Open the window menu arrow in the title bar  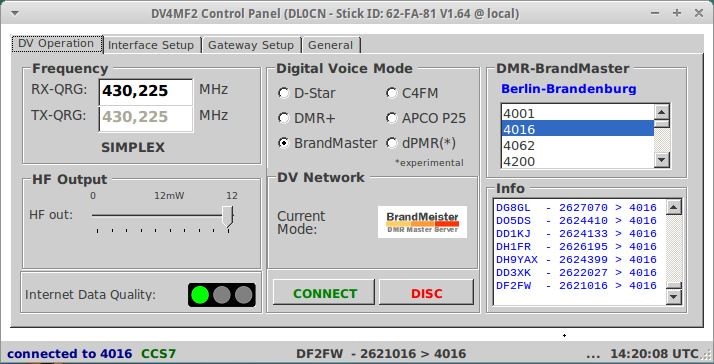tap(15, 13)
